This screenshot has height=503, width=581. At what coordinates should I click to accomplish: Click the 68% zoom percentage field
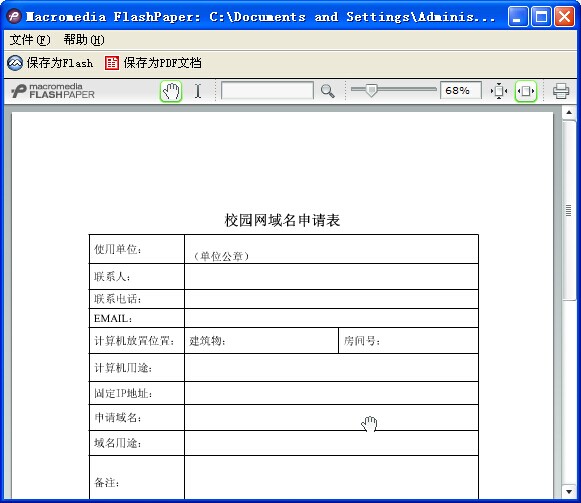461,90
